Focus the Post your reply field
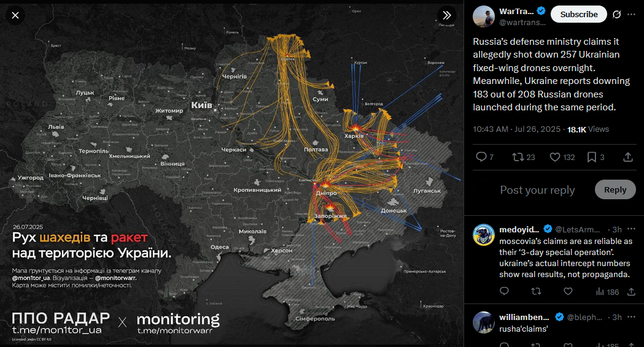644x347 pixels. click(537, 190)
